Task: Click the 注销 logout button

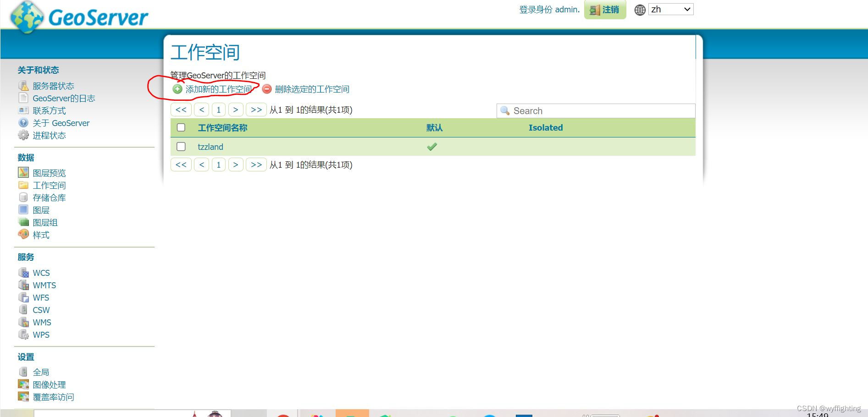Action: (x=605, y=10)
